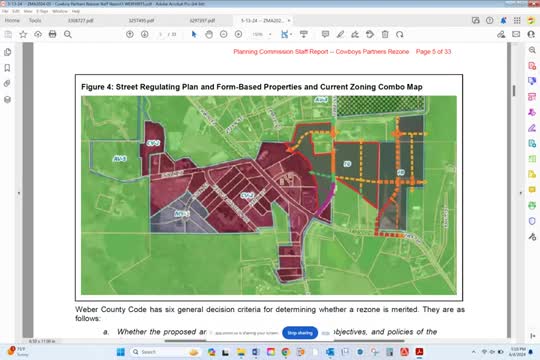Open the Window menu

coord(60,11)
